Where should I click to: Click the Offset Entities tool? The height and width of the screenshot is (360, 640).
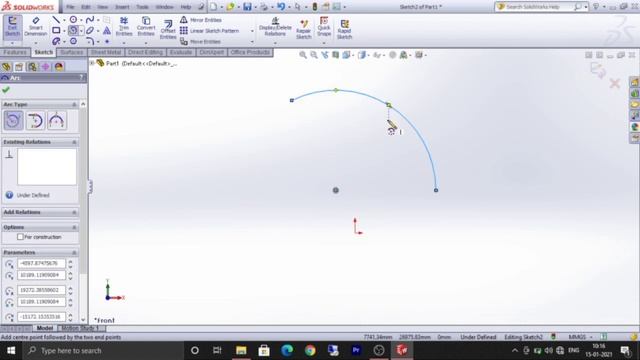click(168, 29)
